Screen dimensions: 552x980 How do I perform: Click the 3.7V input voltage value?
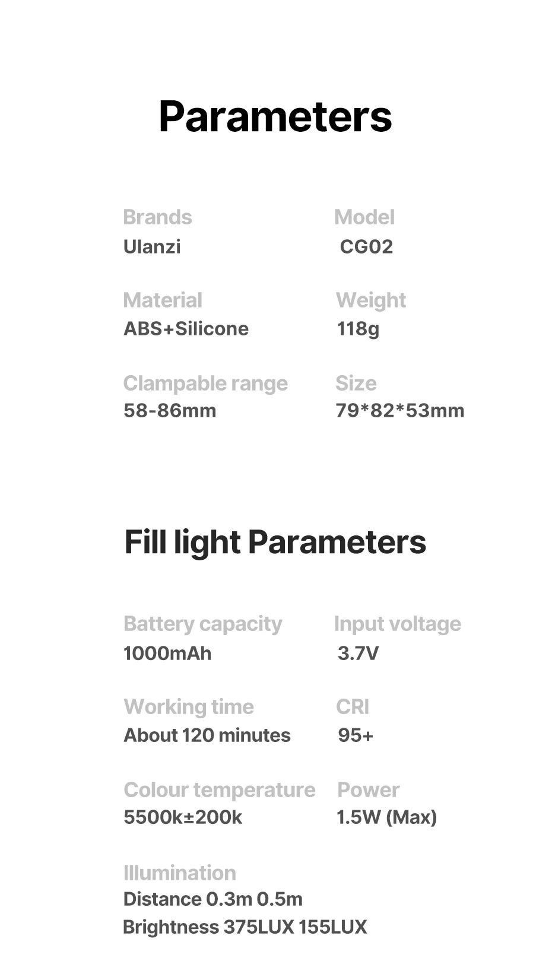pyautogui.click(x=358, y=653)
